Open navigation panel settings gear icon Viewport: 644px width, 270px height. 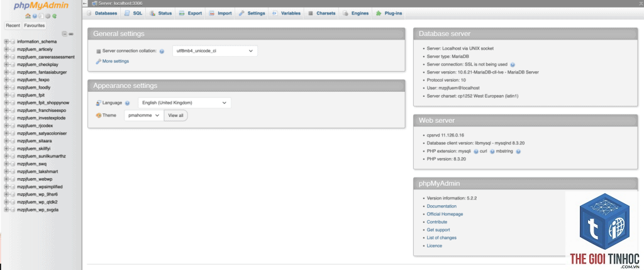[48, 16]
